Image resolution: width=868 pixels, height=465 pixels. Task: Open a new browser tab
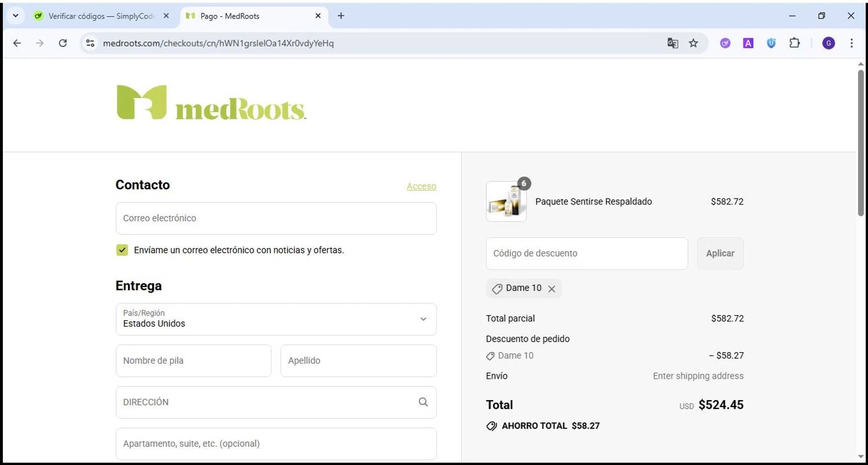(x=341, y=16)
